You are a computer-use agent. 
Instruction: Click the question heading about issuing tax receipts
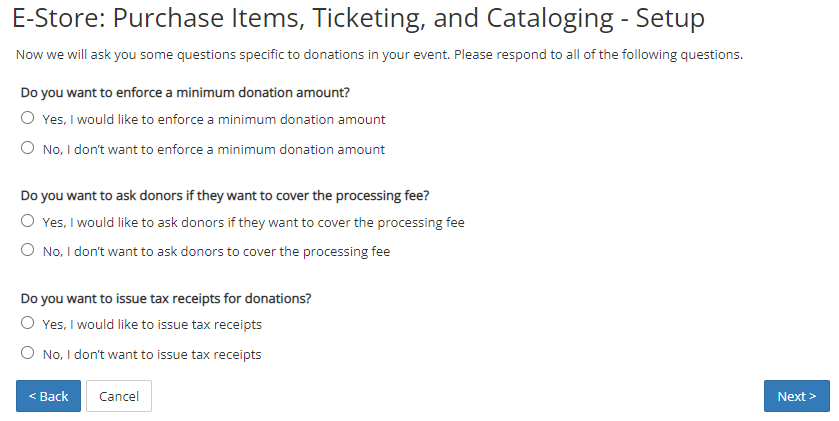pyautogui.click(x=166, y=298)
